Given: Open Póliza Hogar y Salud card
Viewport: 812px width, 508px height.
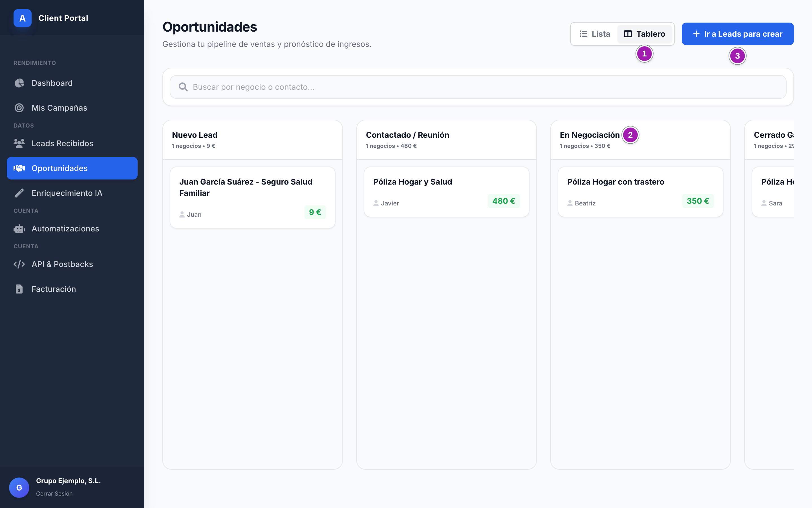Looking at the screenshot, I should click(446, 192).
